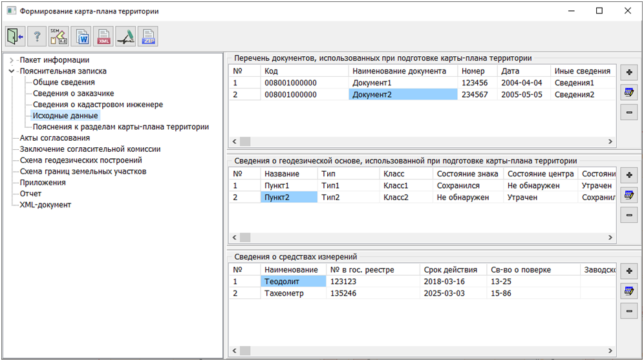Open help with the question mark icon
Viewport: 644px width, 361px height.
38,36
